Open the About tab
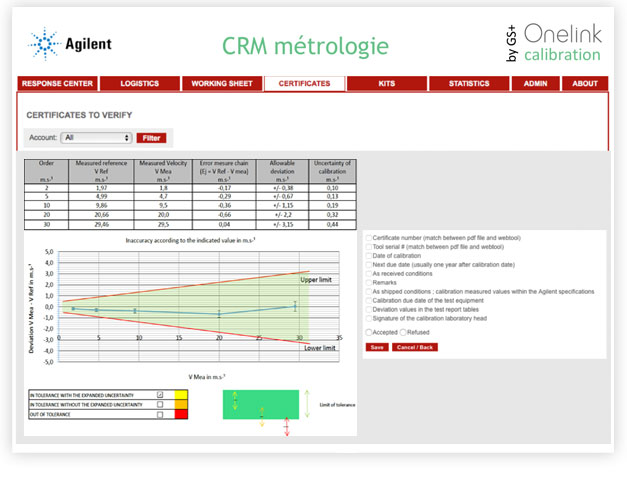This screenshot has height=498, width=627. pos(585,84)
